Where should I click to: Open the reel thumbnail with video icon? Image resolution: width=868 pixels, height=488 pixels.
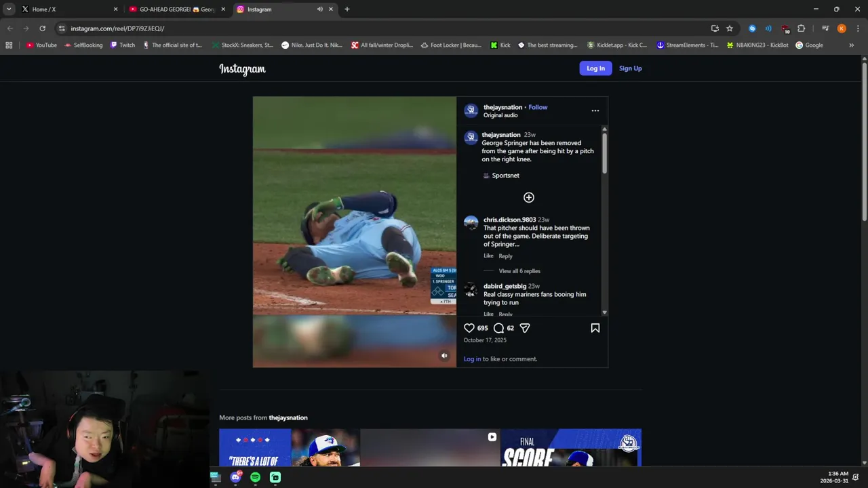click(430, 447)
